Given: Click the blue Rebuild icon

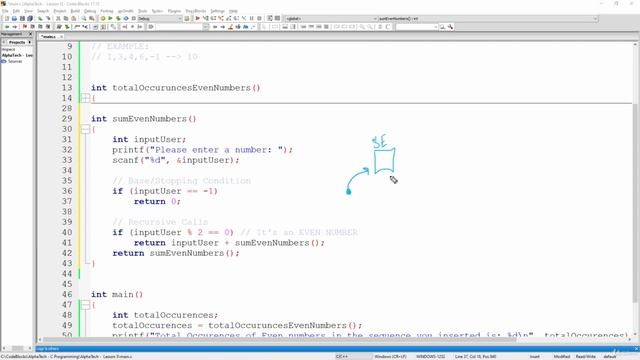Looking at the screenshot, I should coord(126,18).
